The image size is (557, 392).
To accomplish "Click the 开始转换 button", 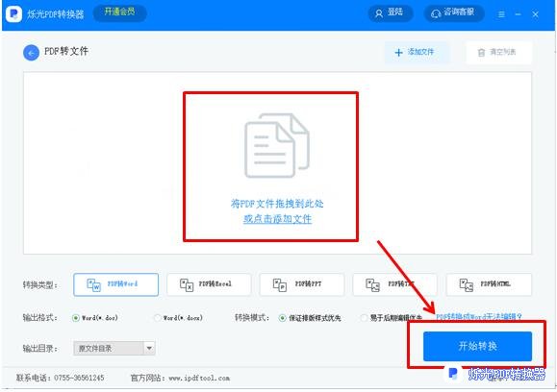I will coord(477,346).
